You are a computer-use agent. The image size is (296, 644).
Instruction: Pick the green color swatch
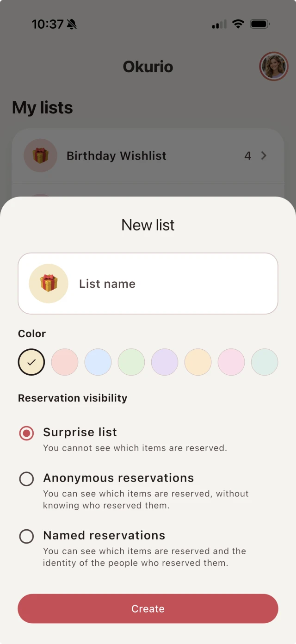(131, 362)
